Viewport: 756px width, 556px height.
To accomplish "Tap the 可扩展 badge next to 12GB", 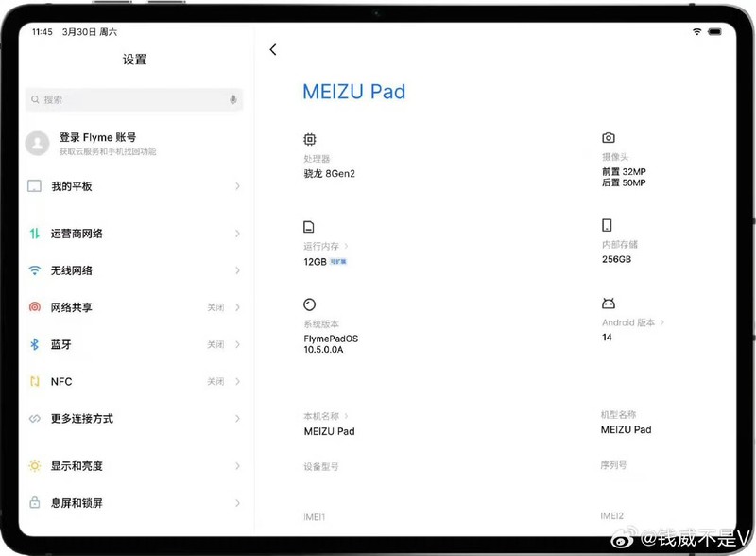I will (x=338, y=262).
